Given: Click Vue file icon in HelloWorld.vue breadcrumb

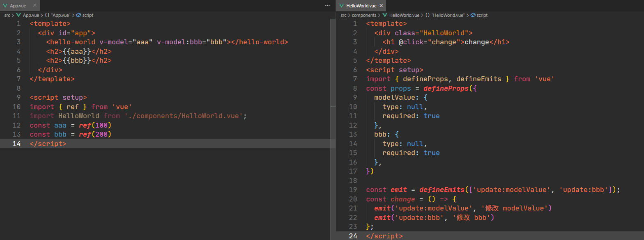Looking at the screenshot, I should pos(385,15).
